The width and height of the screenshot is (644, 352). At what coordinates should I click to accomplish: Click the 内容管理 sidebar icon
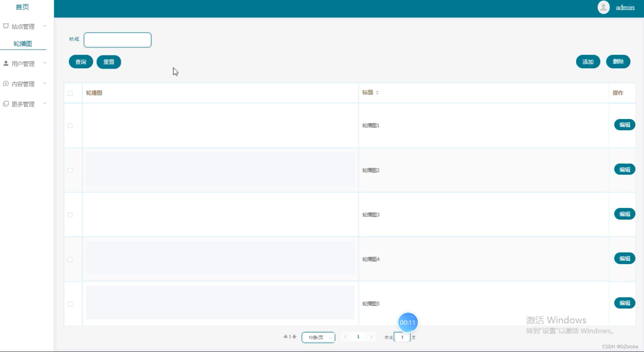6,83
